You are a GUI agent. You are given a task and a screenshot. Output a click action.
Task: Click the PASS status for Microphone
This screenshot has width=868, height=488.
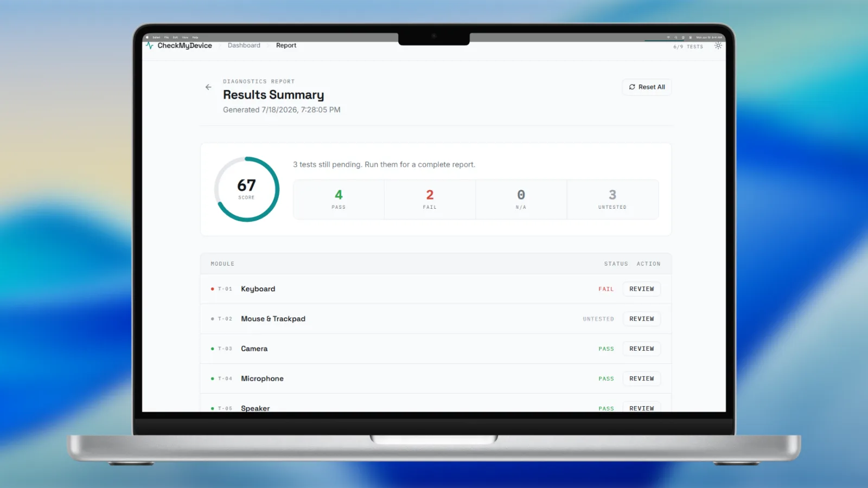point(606,378)
